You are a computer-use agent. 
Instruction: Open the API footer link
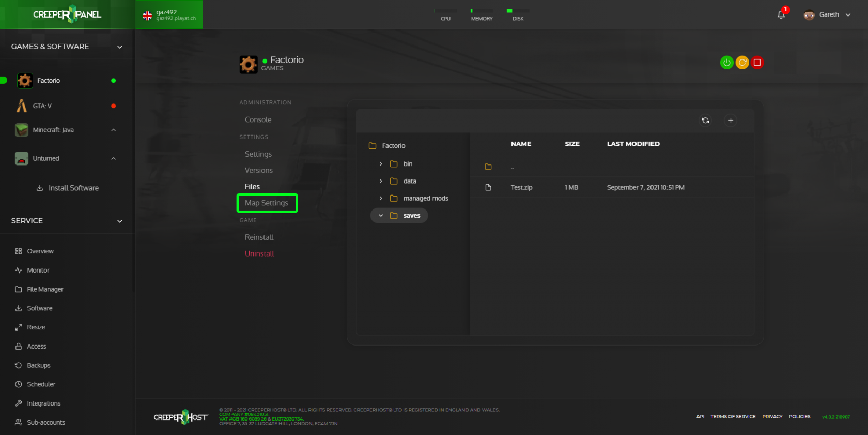[x=700, y=417]
